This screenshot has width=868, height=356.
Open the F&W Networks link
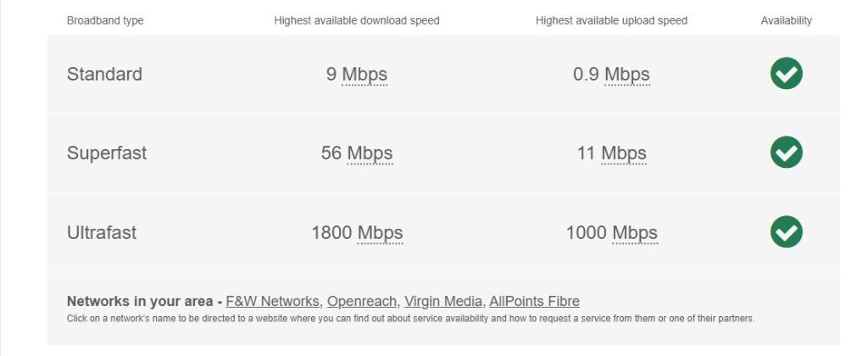pyautogui.click(x=272, y=301)
